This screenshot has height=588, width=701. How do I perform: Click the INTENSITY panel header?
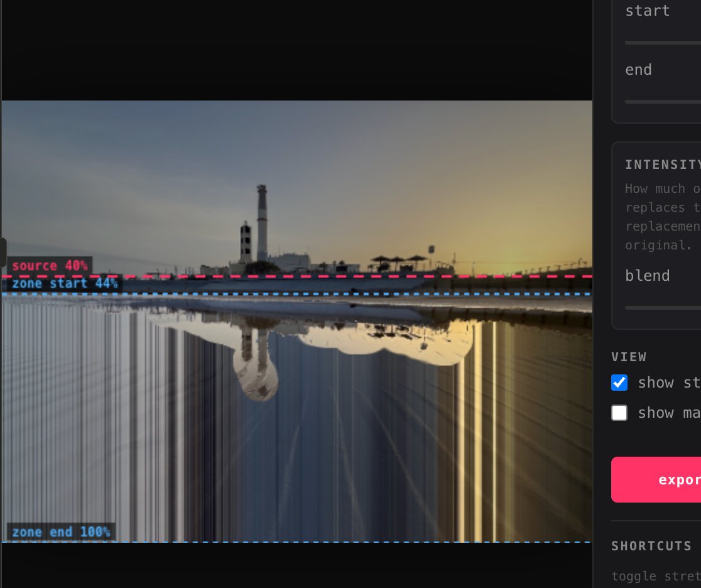[x=660, y=164]
